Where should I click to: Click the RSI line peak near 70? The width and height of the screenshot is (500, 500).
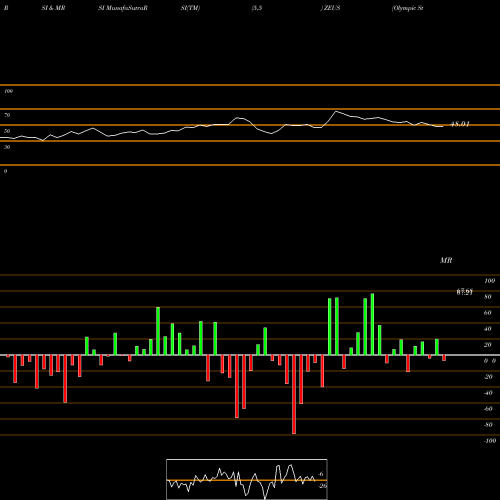pos(336,111)
